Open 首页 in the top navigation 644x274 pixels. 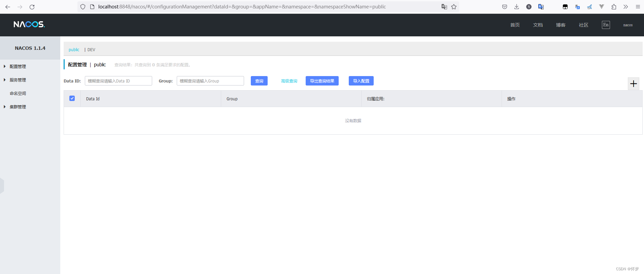(515, 25)
